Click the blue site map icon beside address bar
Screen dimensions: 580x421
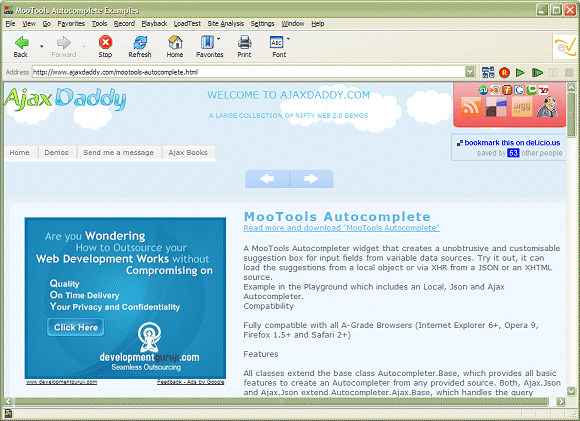pos(488,72)
